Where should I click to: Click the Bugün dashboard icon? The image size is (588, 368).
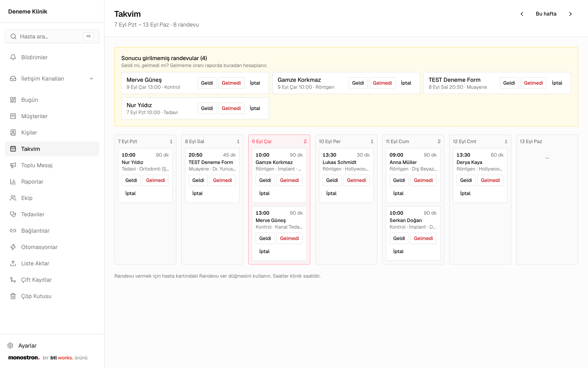click(x=13, y=100)
